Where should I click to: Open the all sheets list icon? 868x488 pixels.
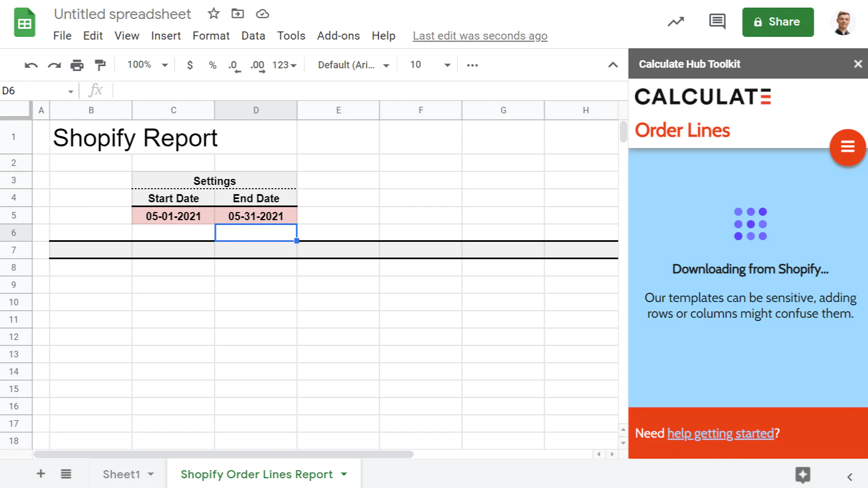(66, 474)
